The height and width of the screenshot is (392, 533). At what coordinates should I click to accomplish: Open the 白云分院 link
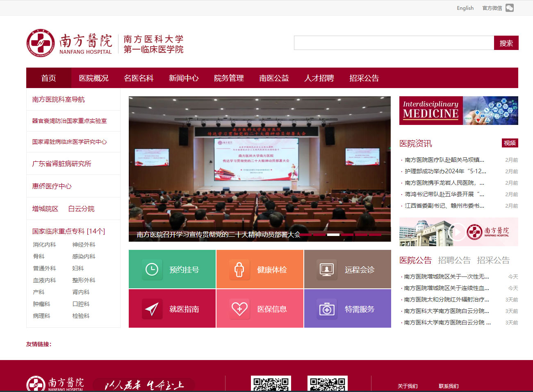coord(82,208)
